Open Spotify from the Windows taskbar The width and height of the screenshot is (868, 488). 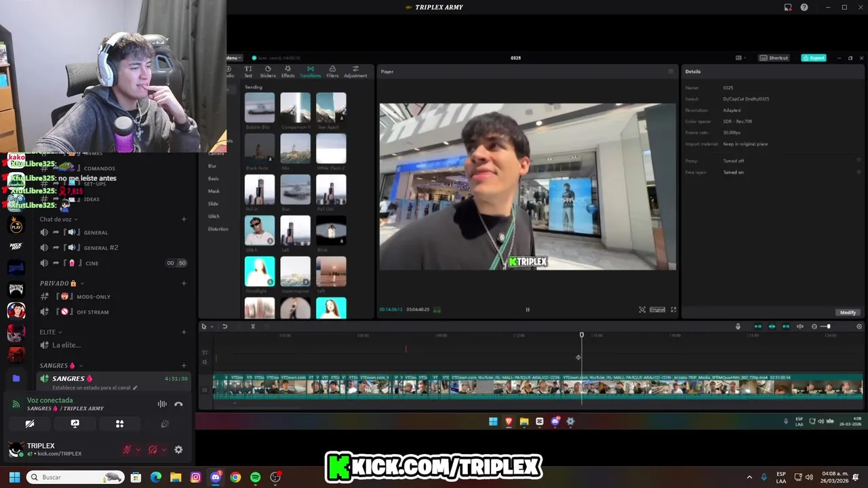tap(255, 477)
